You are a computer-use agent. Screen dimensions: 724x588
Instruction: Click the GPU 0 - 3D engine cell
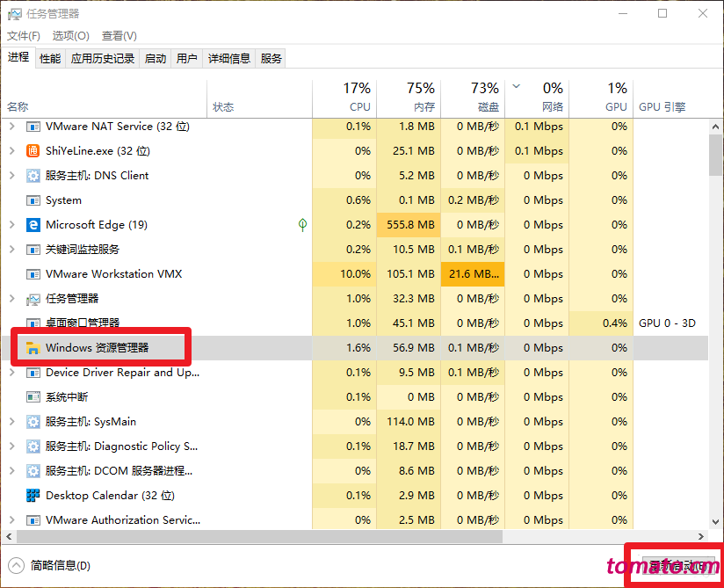[x=670, y=323]
